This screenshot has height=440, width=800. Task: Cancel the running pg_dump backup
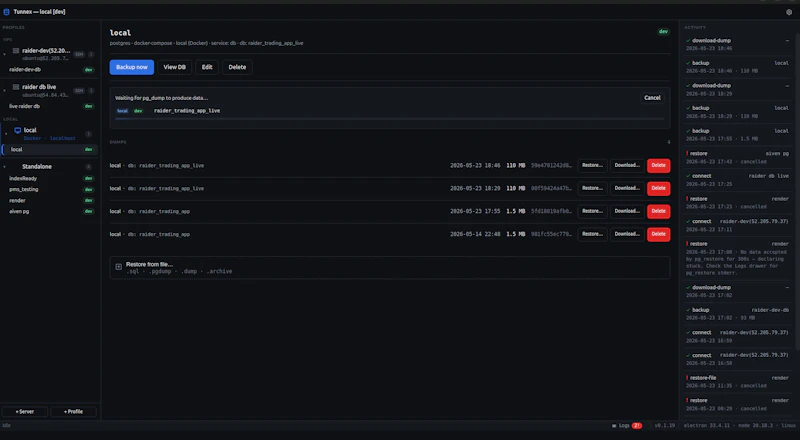652,98
